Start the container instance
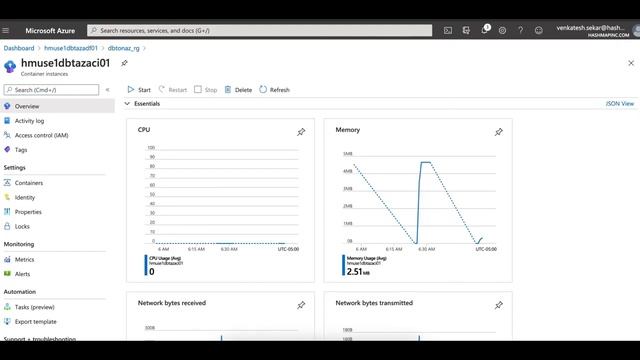The image size is (640, 360). [x=139, y=90]
